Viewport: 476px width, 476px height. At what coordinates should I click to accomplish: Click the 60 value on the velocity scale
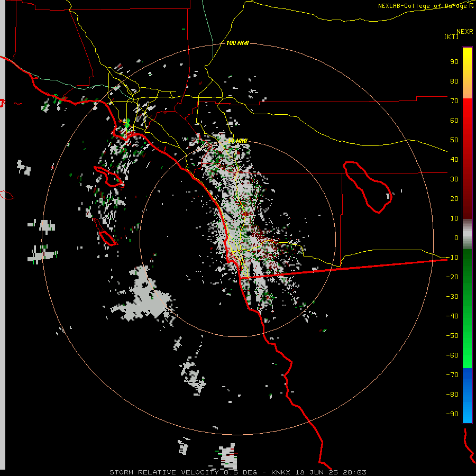(x=454, y=121)
